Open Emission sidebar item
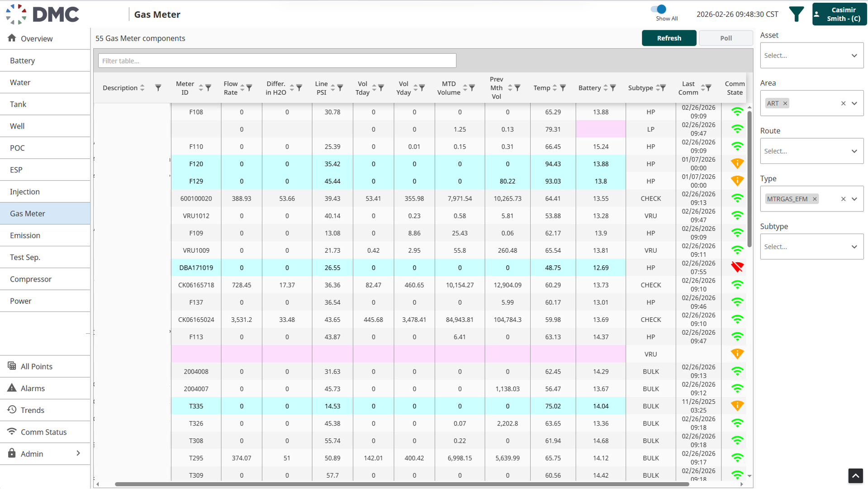Viewport: 868px width, 489px height. [45, 235]
